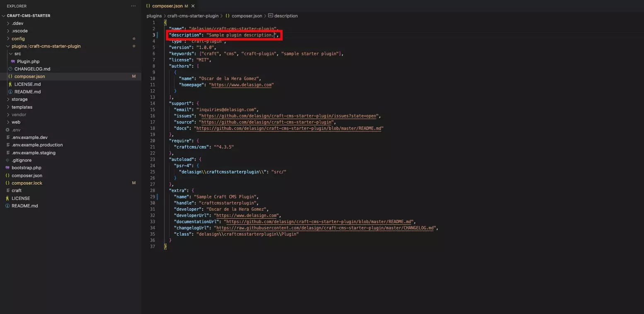
Task: Open composer.lock file
Action: click(27, 183)
